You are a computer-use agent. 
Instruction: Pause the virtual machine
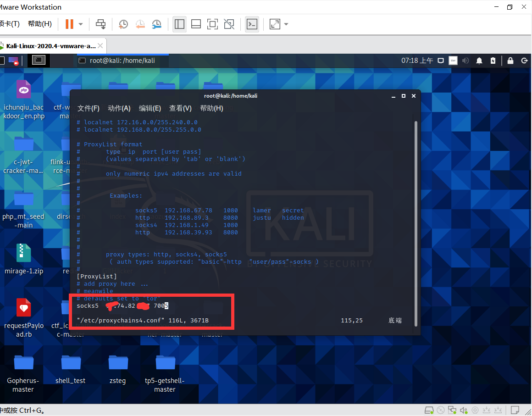tap(69, 24)
